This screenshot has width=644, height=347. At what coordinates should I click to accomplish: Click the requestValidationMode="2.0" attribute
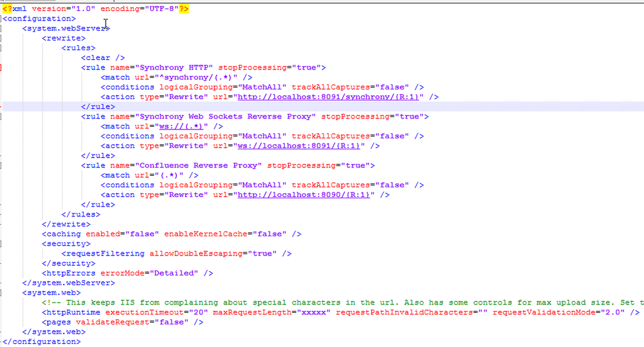558,312
